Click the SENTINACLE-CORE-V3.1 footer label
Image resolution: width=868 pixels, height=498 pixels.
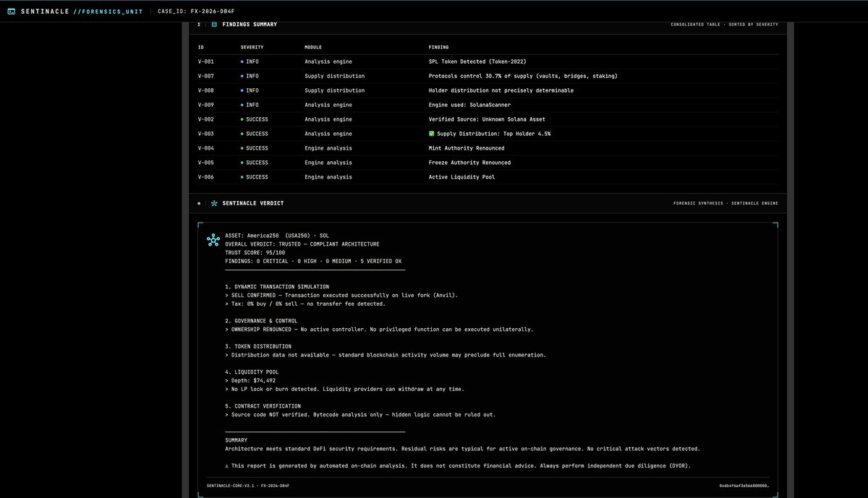(x=248, y=486)
